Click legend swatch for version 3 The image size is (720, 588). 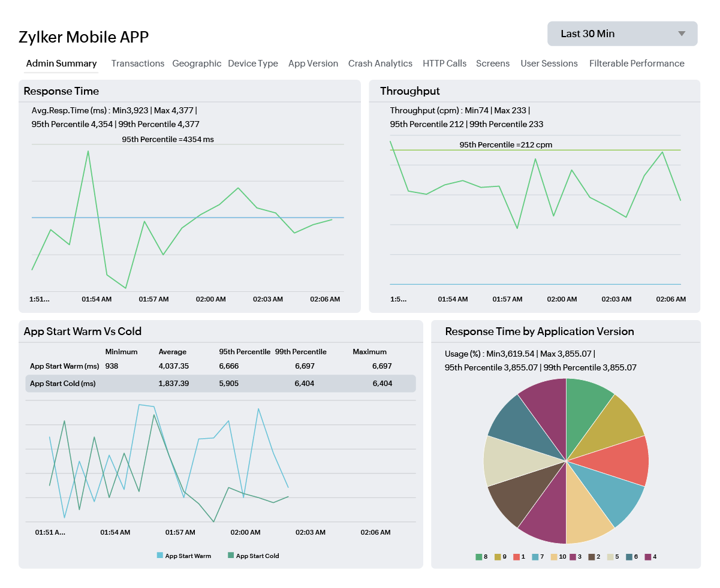pyautogui.click(x=573, y=557)
